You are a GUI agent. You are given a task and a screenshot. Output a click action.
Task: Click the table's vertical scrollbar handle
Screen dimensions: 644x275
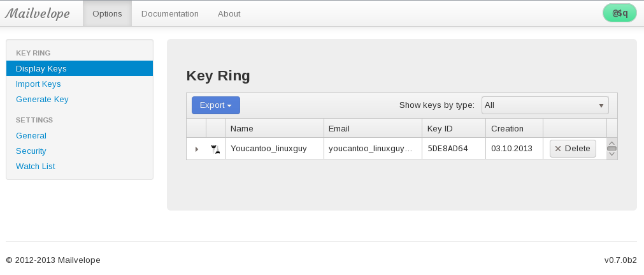pos(612,149)
